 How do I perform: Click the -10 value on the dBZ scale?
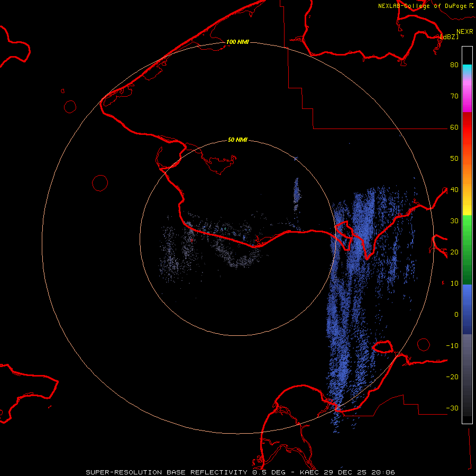click(452, 346)
